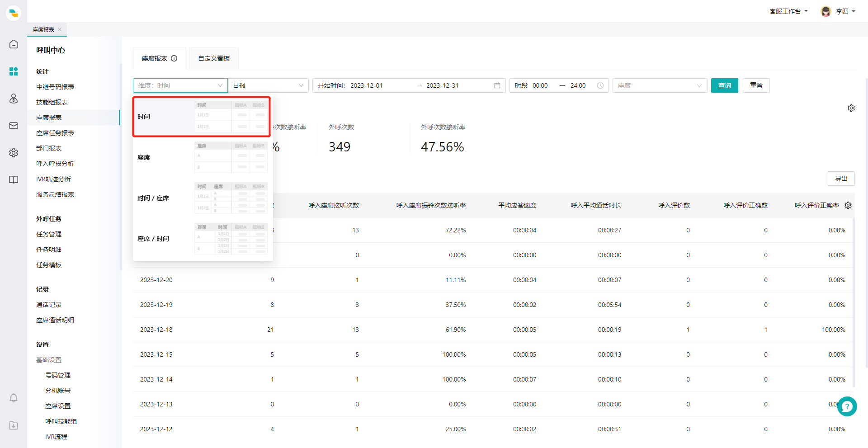Expand the 客服工作台 dropdown
Screen dimensions: 868x448
pyautogui.click(x=788, y=11)
